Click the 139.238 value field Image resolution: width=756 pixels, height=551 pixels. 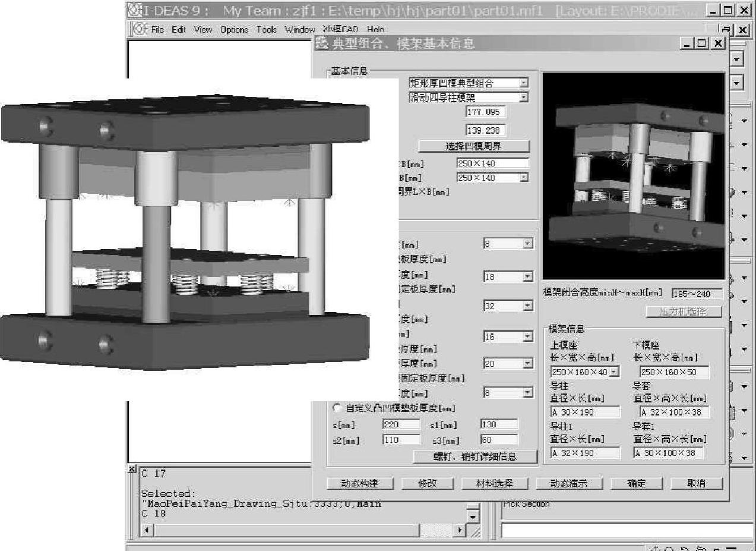485,130
